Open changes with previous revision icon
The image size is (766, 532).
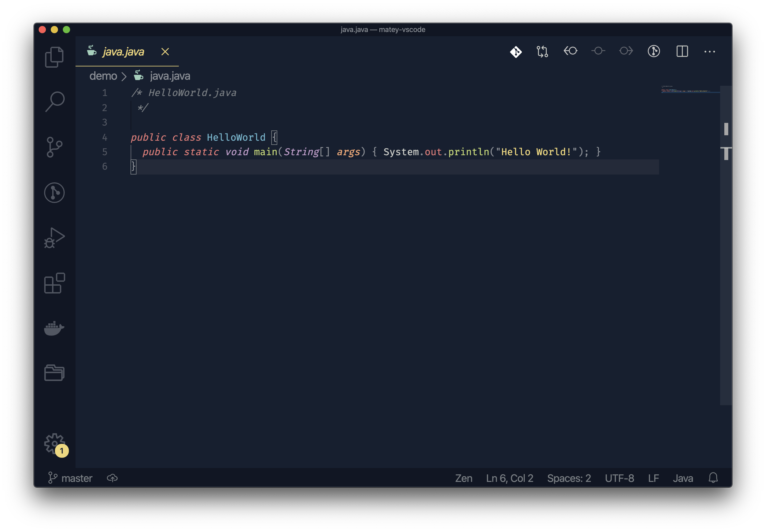point(570,51)
